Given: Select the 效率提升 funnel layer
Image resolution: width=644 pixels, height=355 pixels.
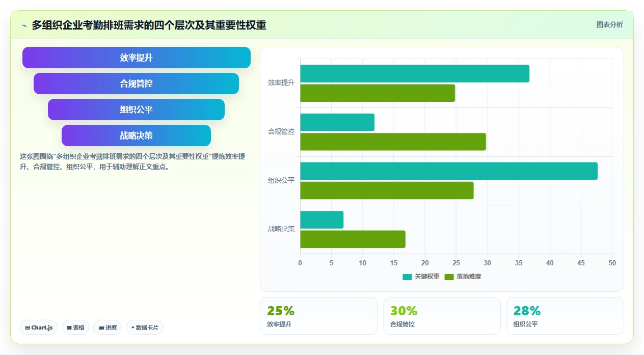Looking at the screenshot, I should [x=137, y=58].
